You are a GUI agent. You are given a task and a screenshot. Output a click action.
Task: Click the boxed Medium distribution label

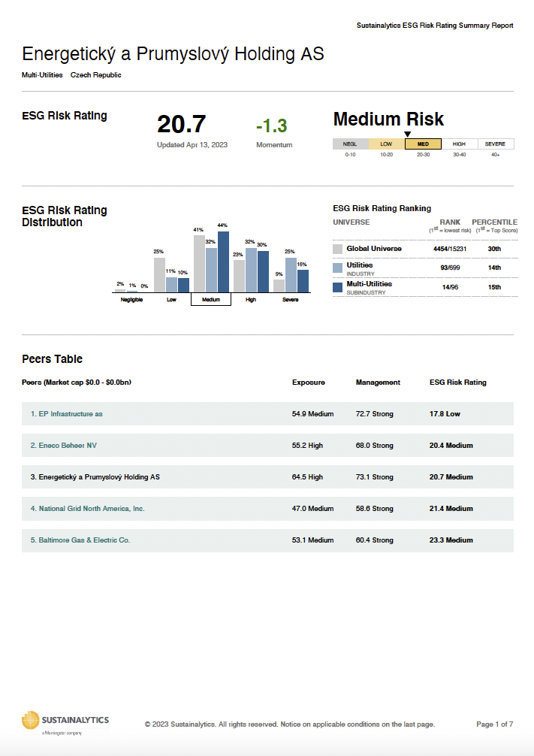(211, 299)
